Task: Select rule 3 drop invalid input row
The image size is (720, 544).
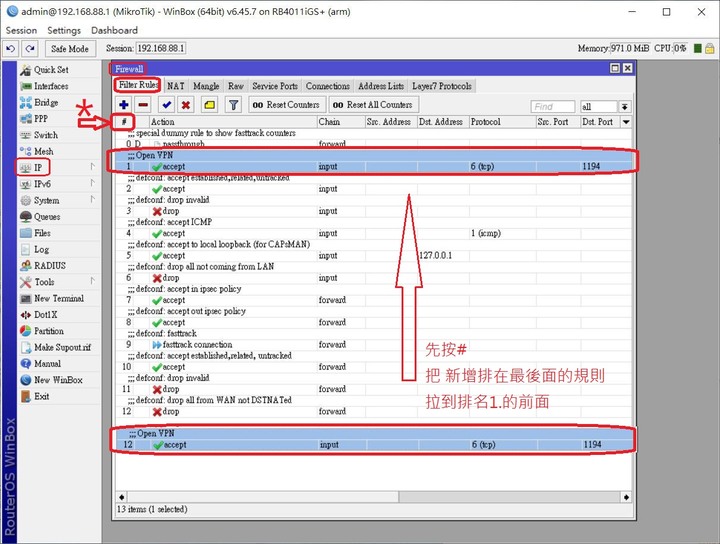Action: tap(373, 211)
